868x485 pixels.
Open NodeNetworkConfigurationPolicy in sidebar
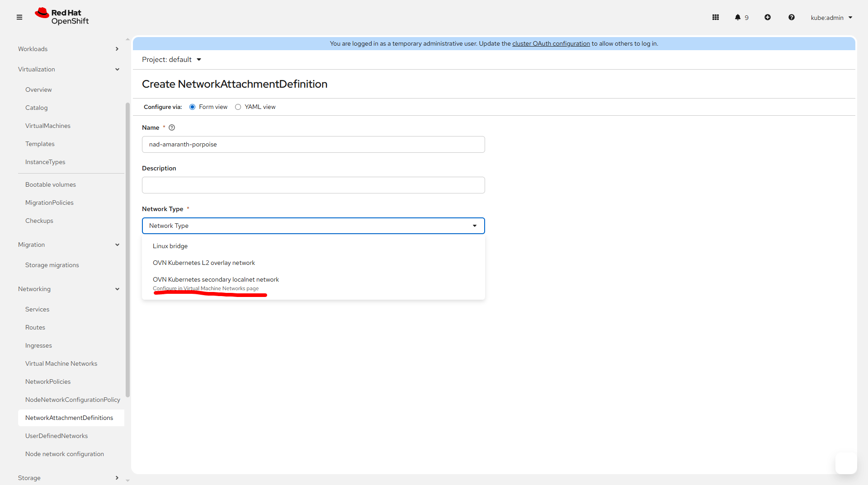[x=73, y=400]
